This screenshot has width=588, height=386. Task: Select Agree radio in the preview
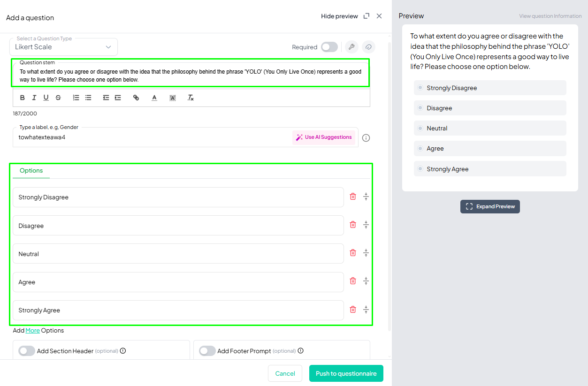[420, 148]
